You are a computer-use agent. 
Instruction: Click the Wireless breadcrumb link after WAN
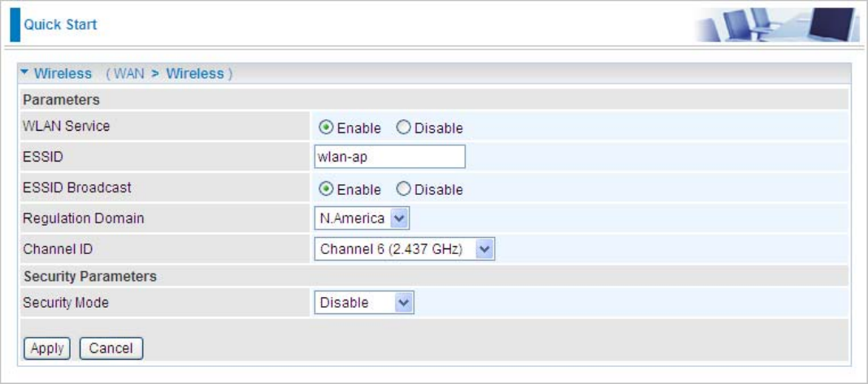[x=195, y=74]
